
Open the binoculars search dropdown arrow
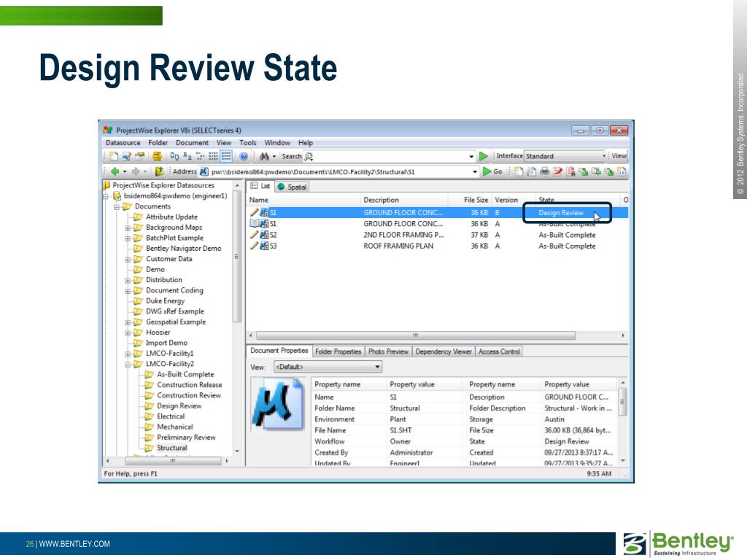pos(274,156)
